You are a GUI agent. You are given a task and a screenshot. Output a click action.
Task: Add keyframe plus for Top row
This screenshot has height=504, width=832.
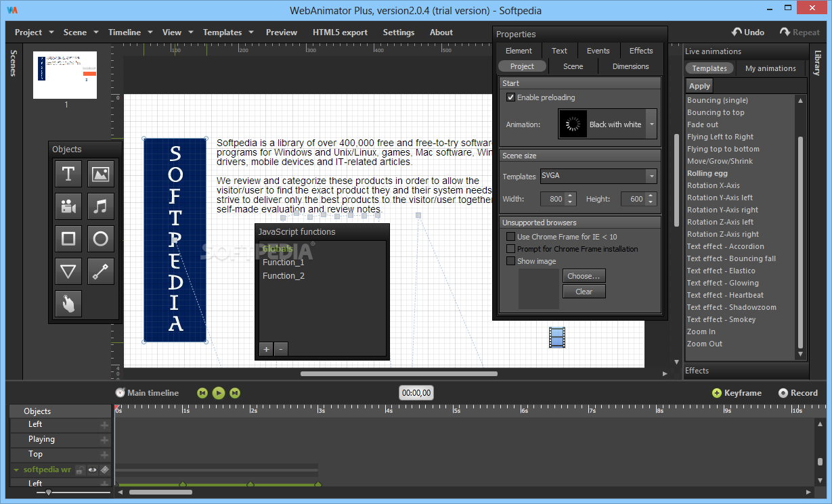[x=104, y=455]
